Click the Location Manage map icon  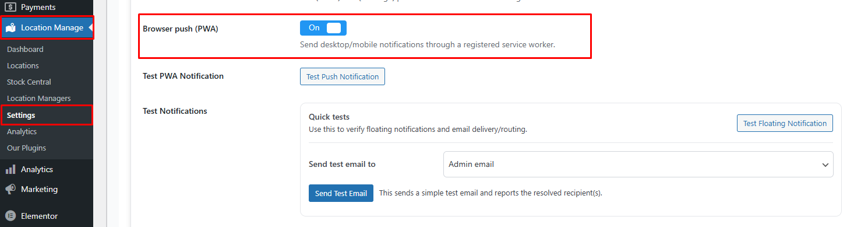point(10,28)
